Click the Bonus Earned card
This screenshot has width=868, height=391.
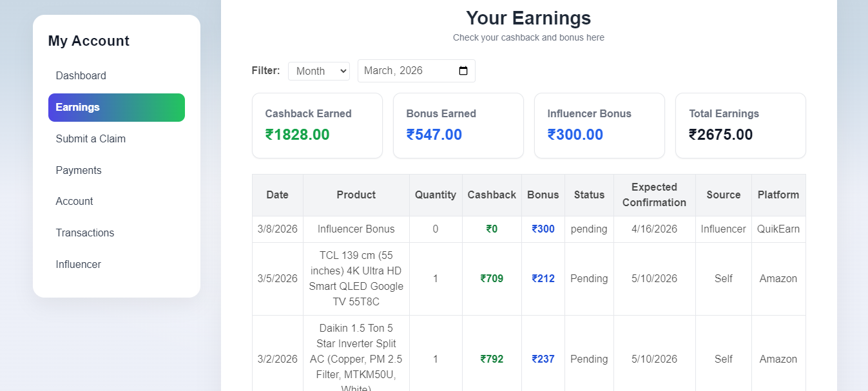click(x=458, y=125)
